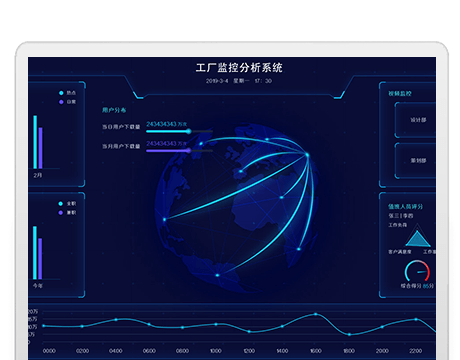Click the line chart point at 0800

tap(182, 327)
